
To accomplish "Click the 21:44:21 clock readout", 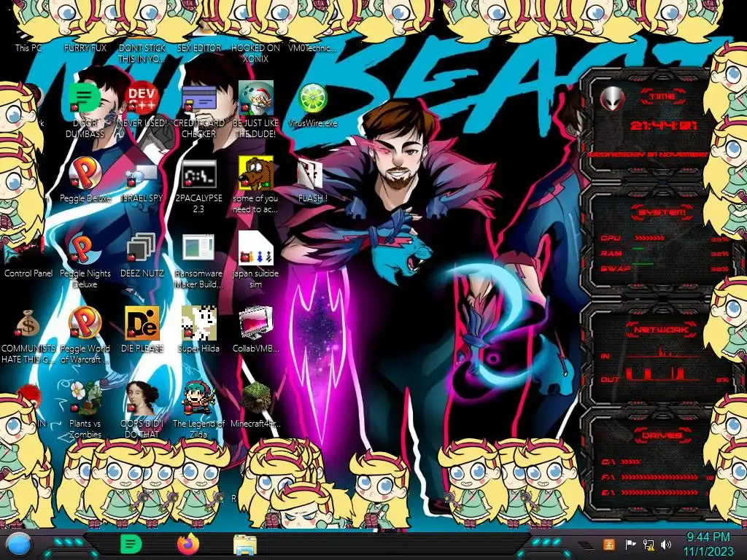I will (x=664, y=126).
